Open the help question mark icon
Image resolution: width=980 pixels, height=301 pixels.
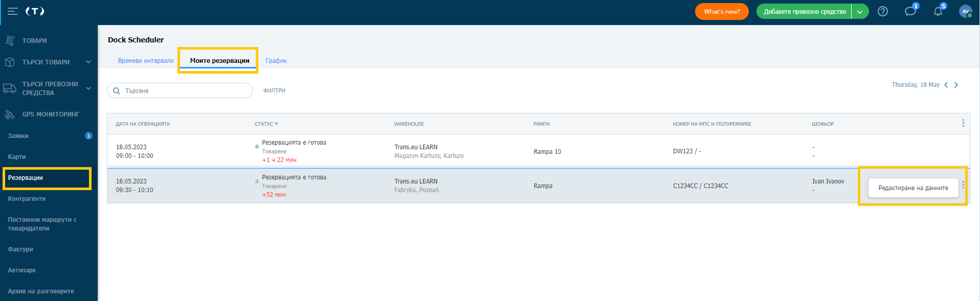883,11
